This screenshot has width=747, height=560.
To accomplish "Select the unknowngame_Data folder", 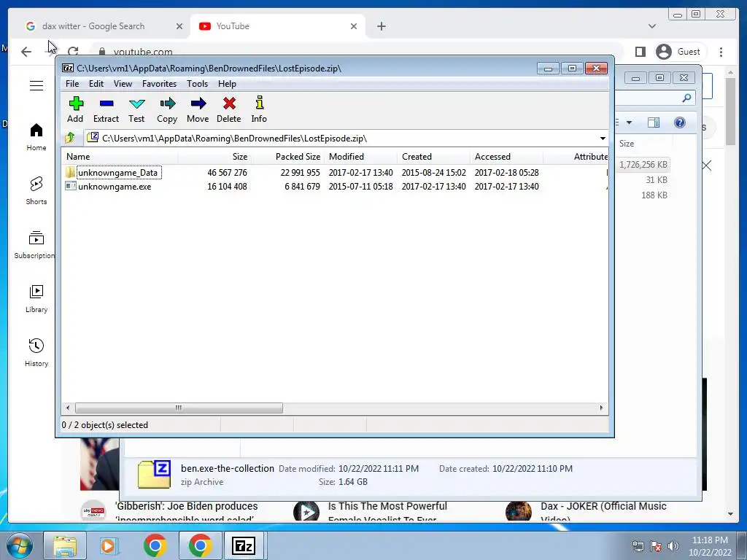I will coord(117,172).
